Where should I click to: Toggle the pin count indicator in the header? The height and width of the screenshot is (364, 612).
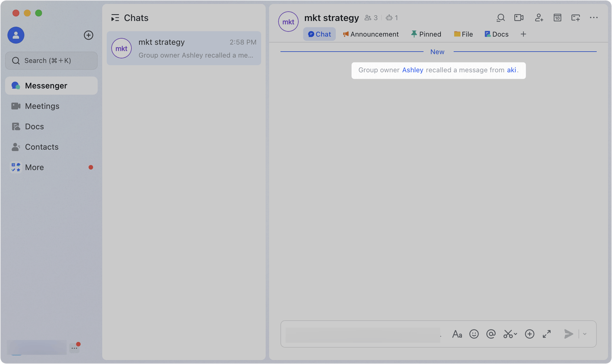[x=392, y=17]
